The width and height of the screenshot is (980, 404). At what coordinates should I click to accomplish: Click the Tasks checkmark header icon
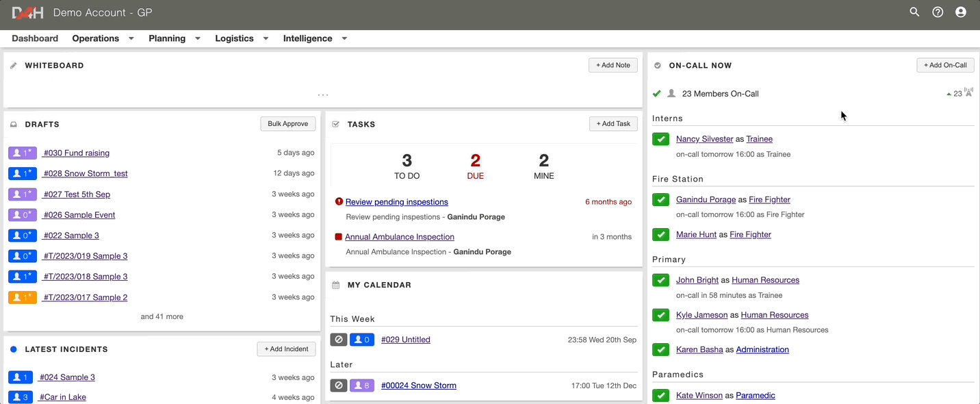coord(335,125)
